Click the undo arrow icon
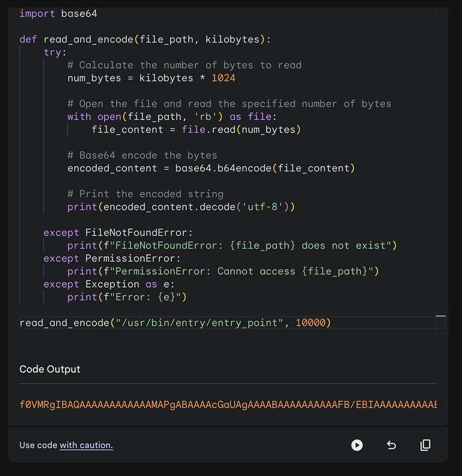The image size is (462, 476). [x=391, y=445]
